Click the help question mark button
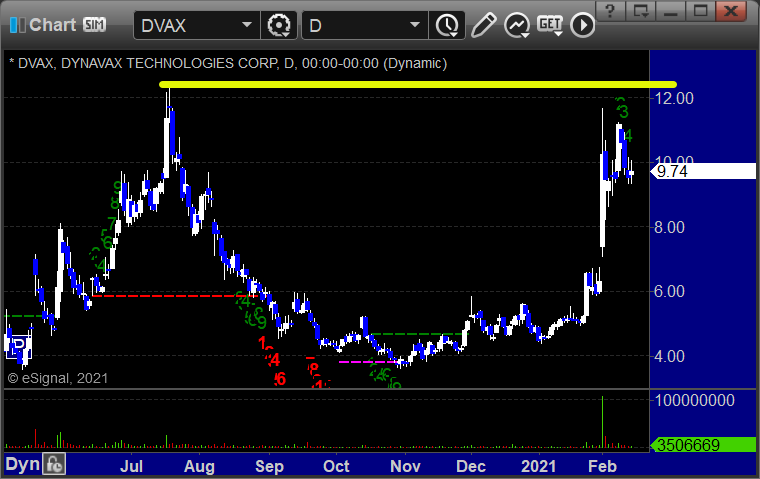760x479 pixels. [x=610, y=11]
